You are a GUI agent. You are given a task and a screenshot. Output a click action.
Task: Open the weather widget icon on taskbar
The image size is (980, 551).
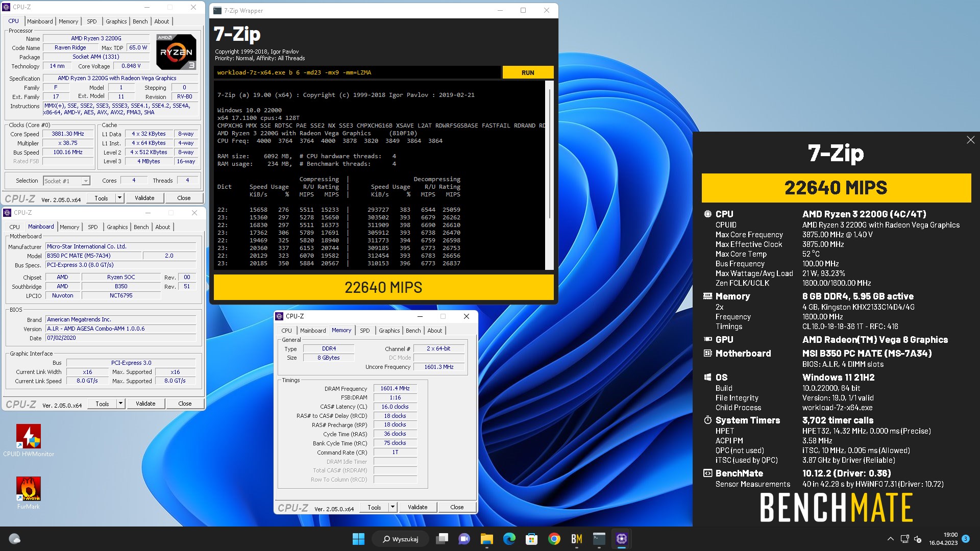click(15, 539)
